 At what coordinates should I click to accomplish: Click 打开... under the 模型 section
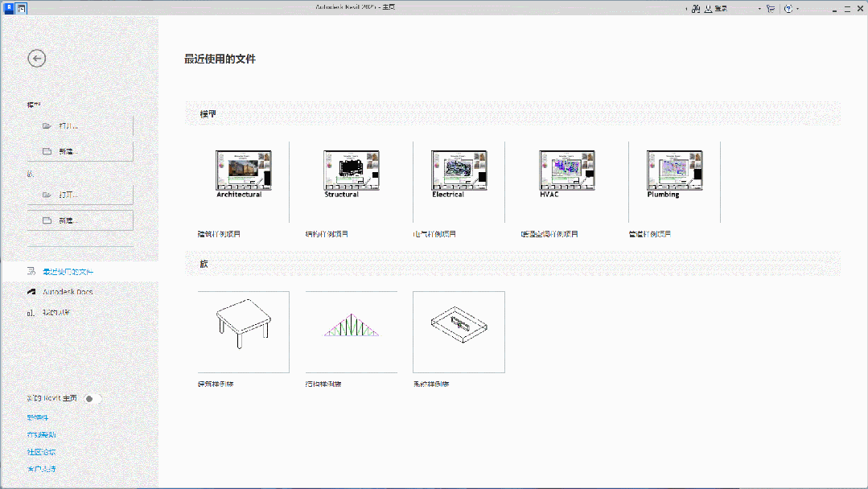pos(80,125)
